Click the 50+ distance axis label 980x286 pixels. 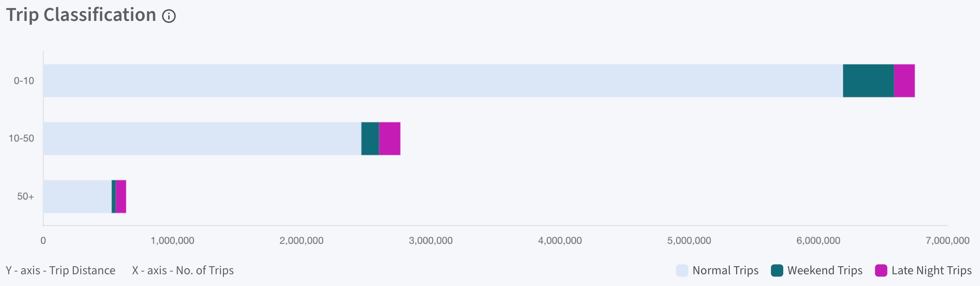point(25,197)
